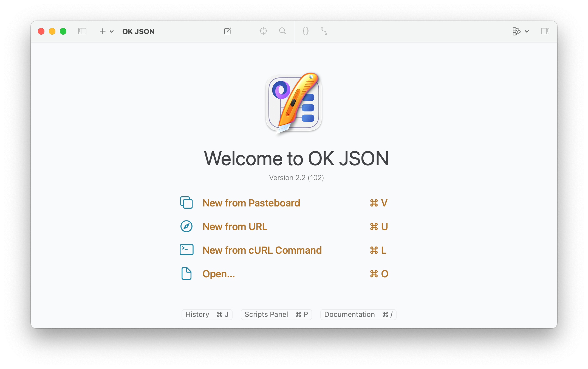Image resolution: width=588 pixels, height=369 pixels.
Task: Open a file via Open...
Action: click(219, 273)
